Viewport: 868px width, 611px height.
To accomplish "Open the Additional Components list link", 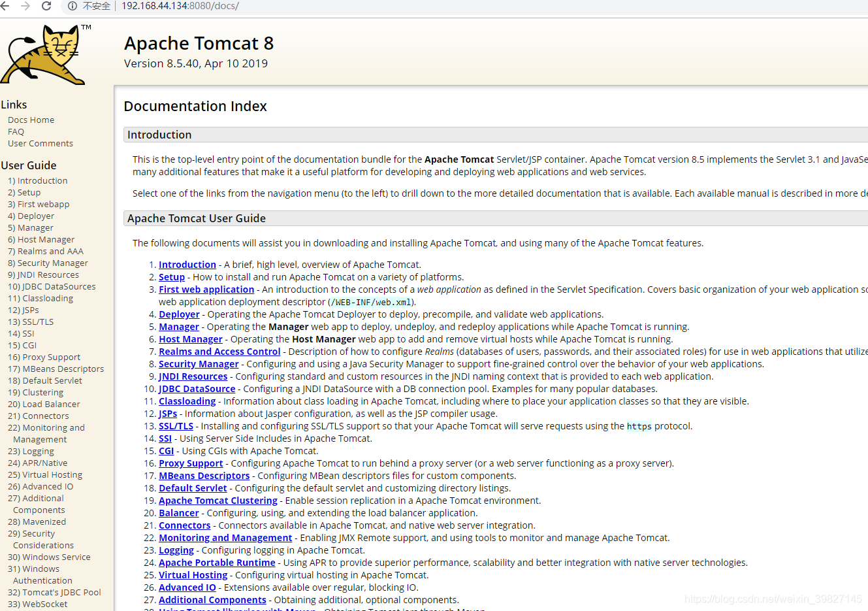I will 212,600.
